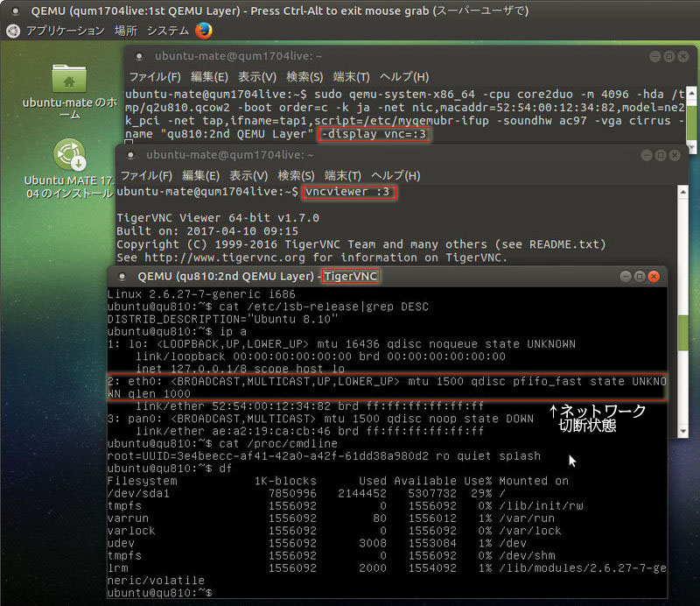Close the top qemu-system terminal window

click(683, 56)
